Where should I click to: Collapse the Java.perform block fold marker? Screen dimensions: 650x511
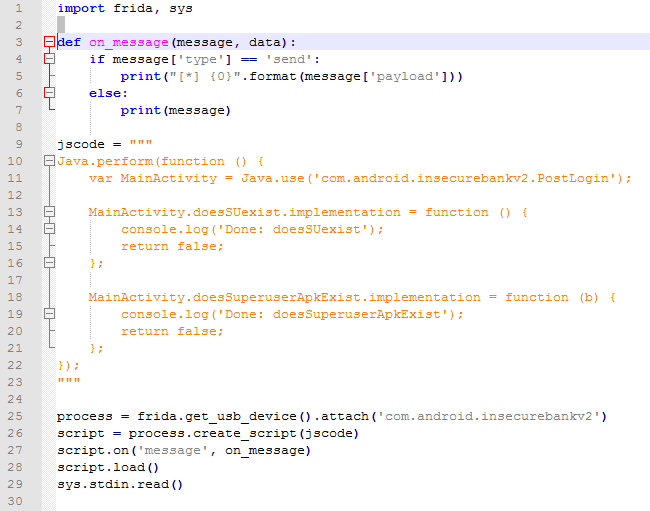(x=49, y=161)
